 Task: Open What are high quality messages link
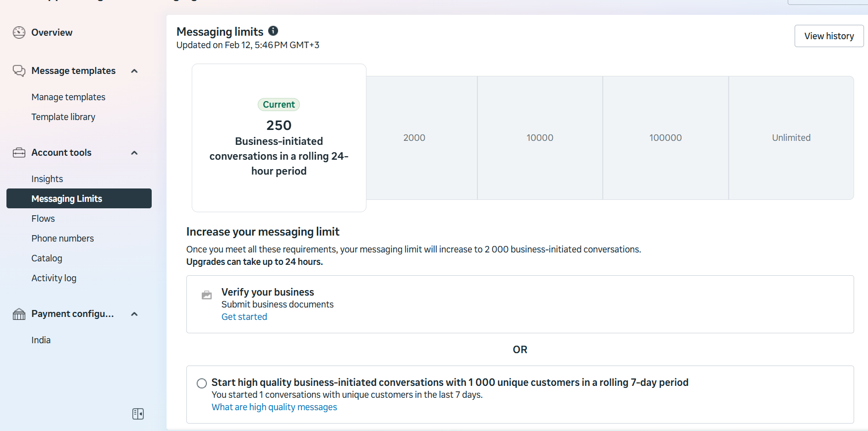(x=274, y=407)
